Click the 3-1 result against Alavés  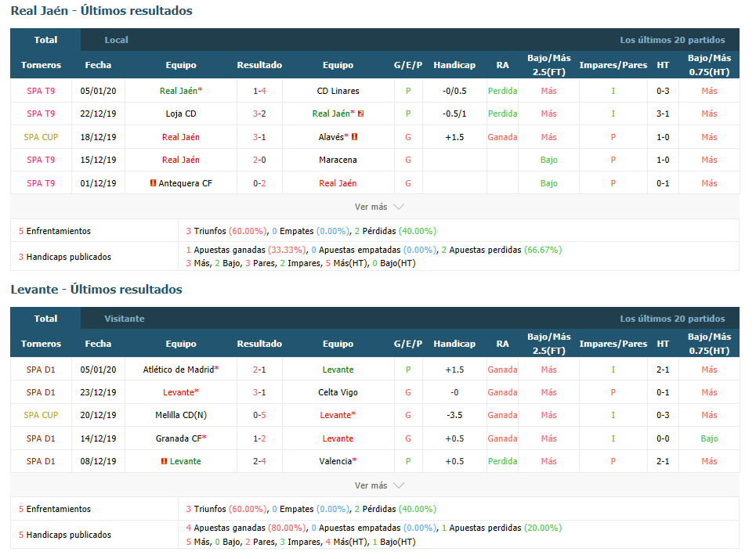pyautogui.click(x=259, y=137)
